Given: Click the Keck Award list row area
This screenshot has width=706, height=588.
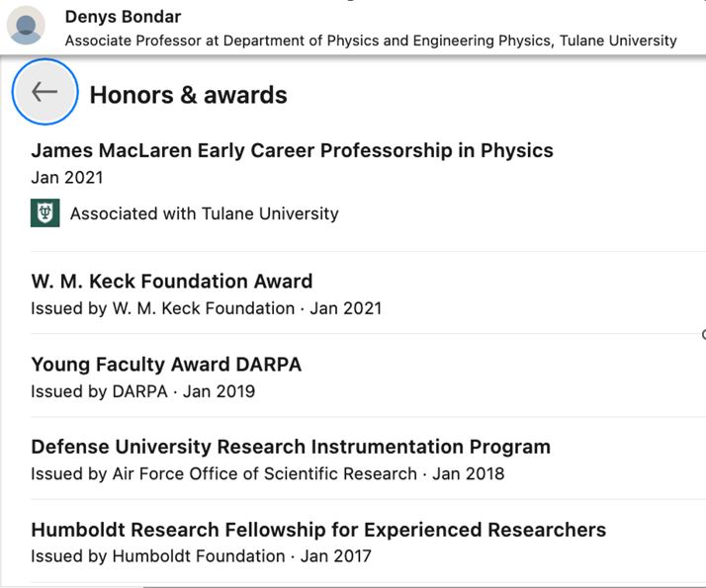Looking at the screenshot, I should pyautogui.click(x=368, y=294).
